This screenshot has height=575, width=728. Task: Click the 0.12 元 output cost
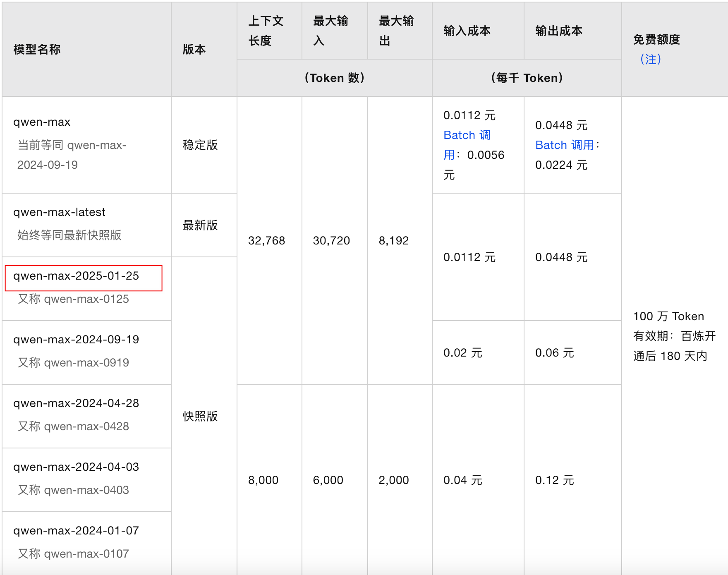pyautogui.click(x=555, y=480)
